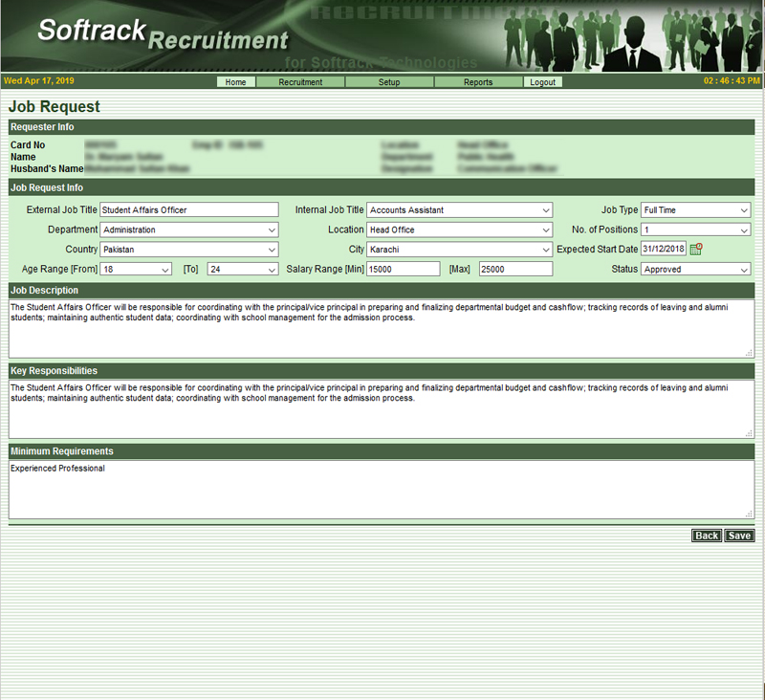
Task: Open the Reports menu
Action: 478,82
